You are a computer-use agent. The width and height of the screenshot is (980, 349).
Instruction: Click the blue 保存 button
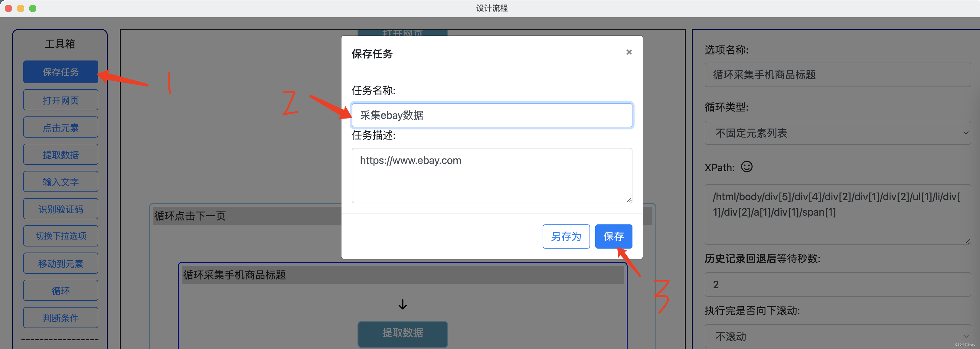point(614,236)
